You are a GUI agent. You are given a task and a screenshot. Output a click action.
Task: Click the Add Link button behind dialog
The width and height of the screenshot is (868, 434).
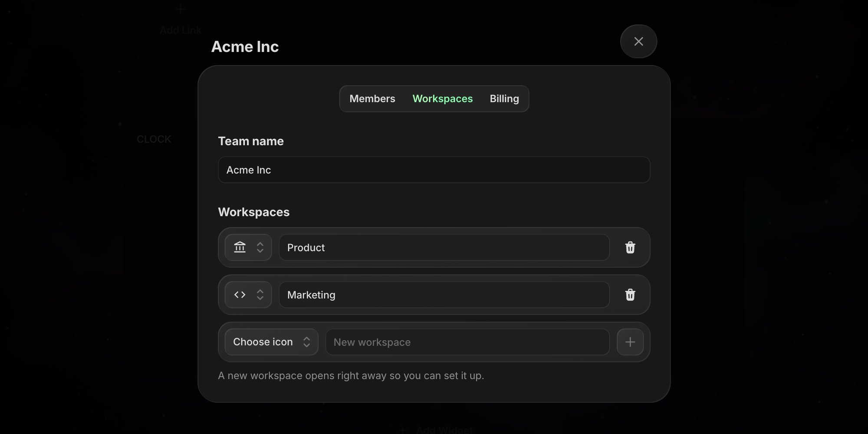click(x=181, y=22)
